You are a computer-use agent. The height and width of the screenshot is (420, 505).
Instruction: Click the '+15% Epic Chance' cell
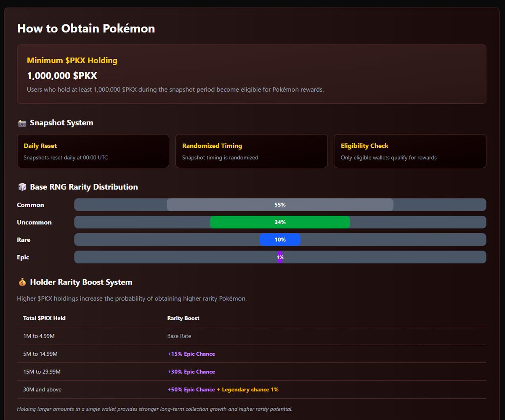point(191,354)
